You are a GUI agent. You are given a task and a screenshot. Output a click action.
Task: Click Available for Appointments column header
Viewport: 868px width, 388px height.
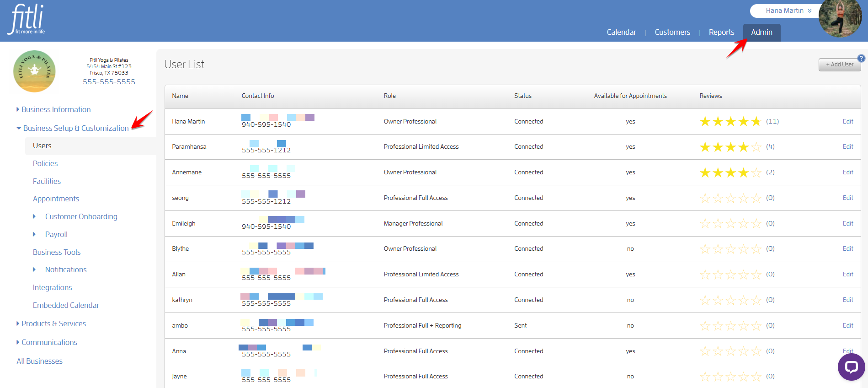coord(630,96)
